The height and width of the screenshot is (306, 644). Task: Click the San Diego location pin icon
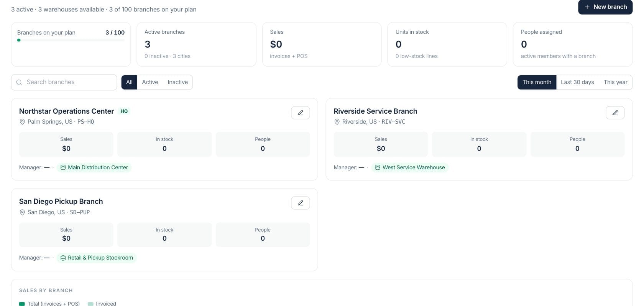(x=22, y=212)
